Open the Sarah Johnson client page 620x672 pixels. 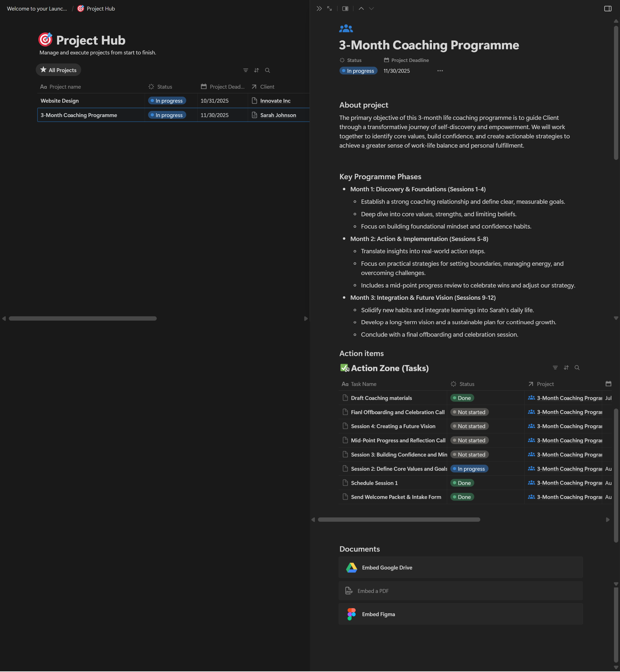pos(278,115)
